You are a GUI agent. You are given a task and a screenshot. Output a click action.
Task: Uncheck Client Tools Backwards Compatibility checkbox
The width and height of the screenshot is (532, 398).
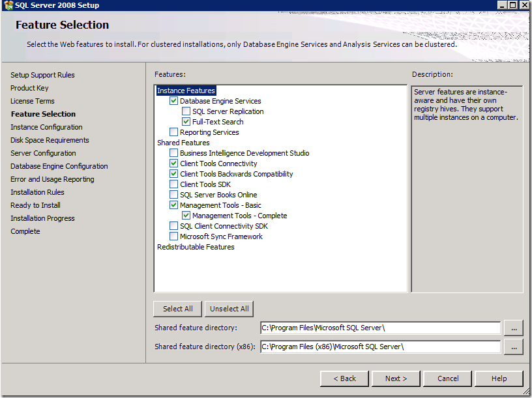(173, 173)
